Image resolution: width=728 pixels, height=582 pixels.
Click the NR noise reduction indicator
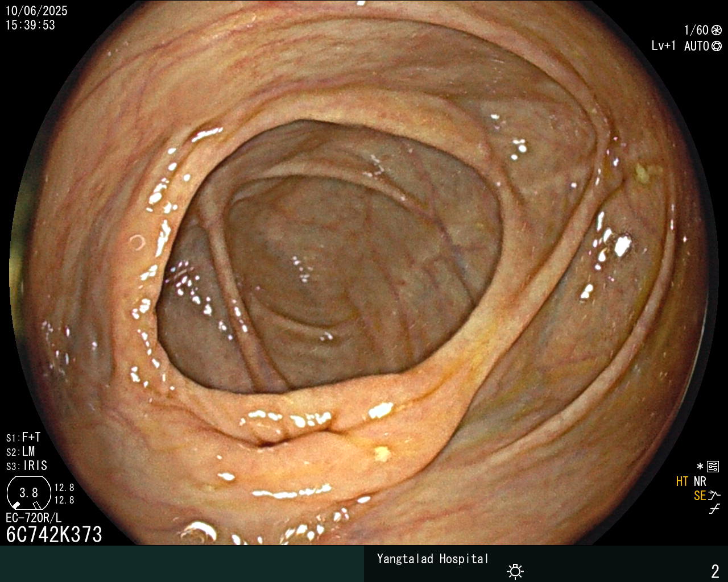pos(700,481)
